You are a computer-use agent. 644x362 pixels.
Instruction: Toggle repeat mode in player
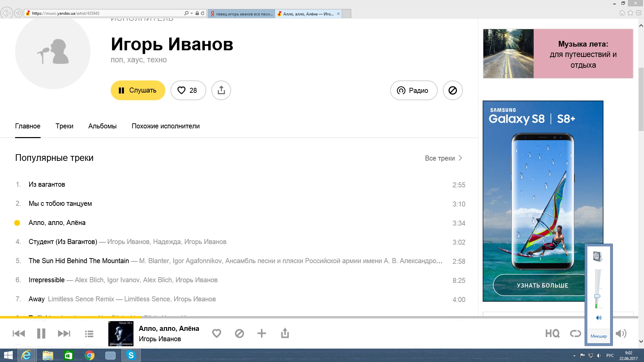[x=575, y=334]
